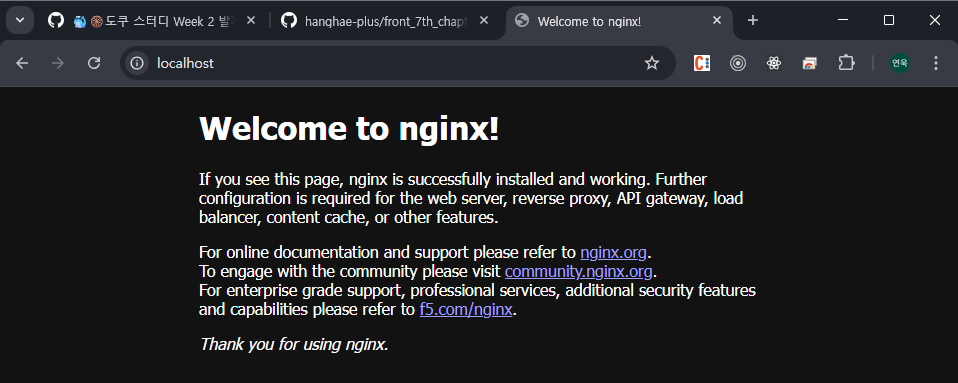Image resolution: width=958 pixels, height=383 pixels.
Task: Bookmark this page with the star icon
Action: [x=652, y=63]
